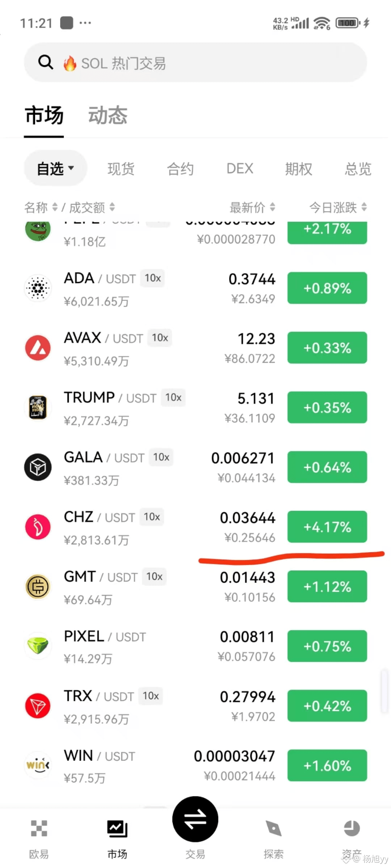
Task: Open the 探索 explore icon
Action: tap(273, 828)
